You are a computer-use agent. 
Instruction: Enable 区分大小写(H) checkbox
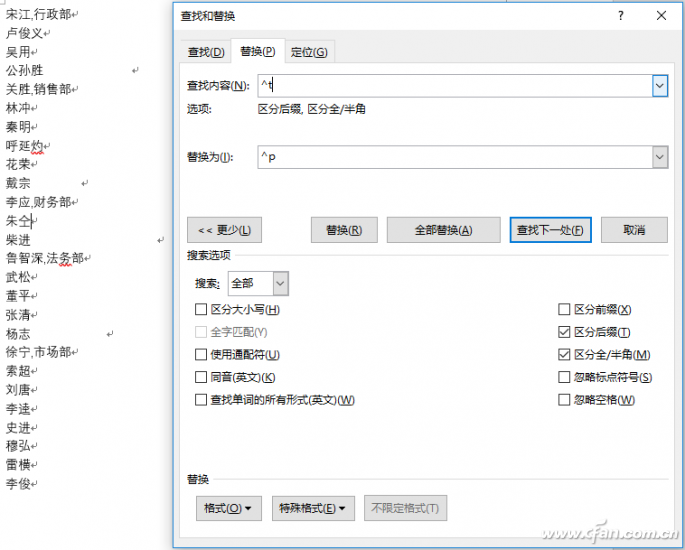[201, 310]
